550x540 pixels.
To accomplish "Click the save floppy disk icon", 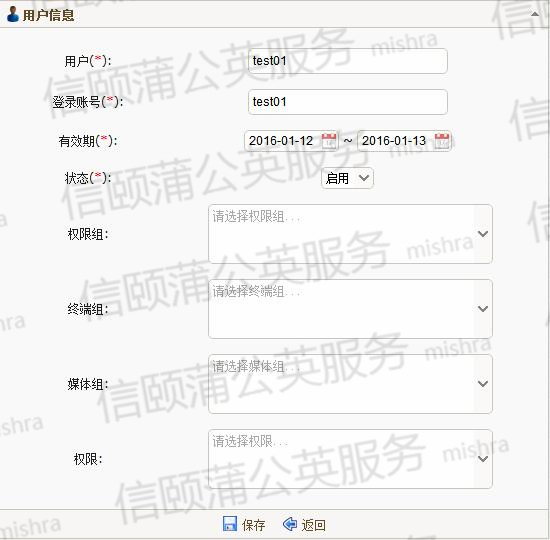I will click(230, 524).
